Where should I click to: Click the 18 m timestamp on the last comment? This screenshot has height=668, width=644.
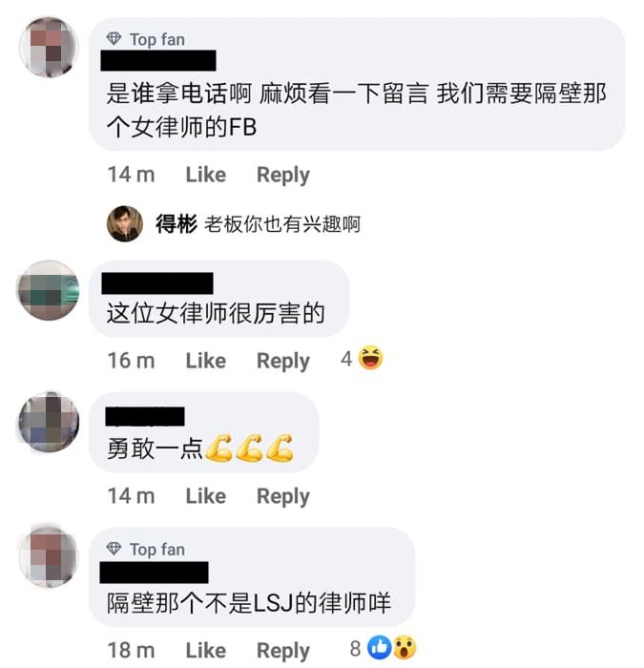pyautogui.click(x=131, y=651)
